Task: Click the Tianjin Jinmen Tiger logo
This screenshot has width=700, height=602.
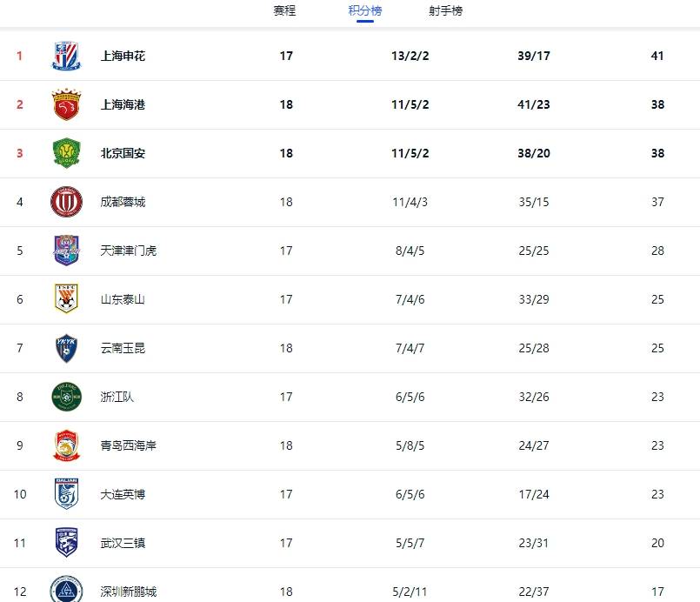Action: point(66,251)
